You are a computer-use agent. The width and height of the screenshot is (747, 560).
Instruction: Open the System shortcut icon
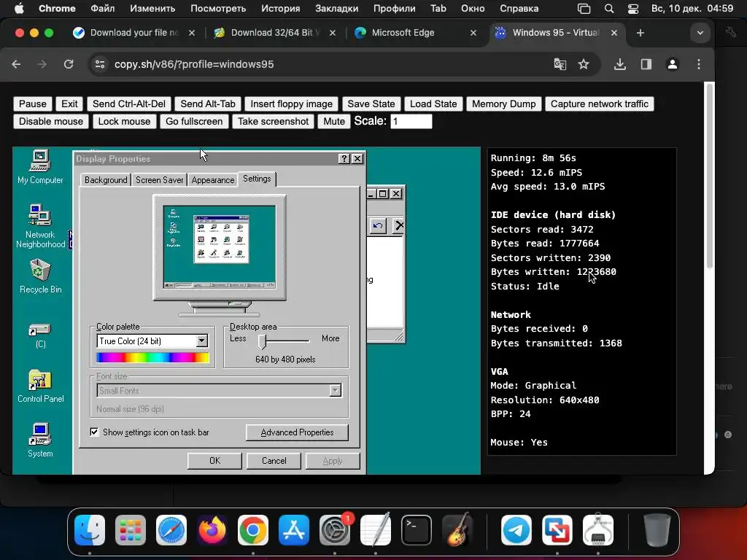[40, 440]
